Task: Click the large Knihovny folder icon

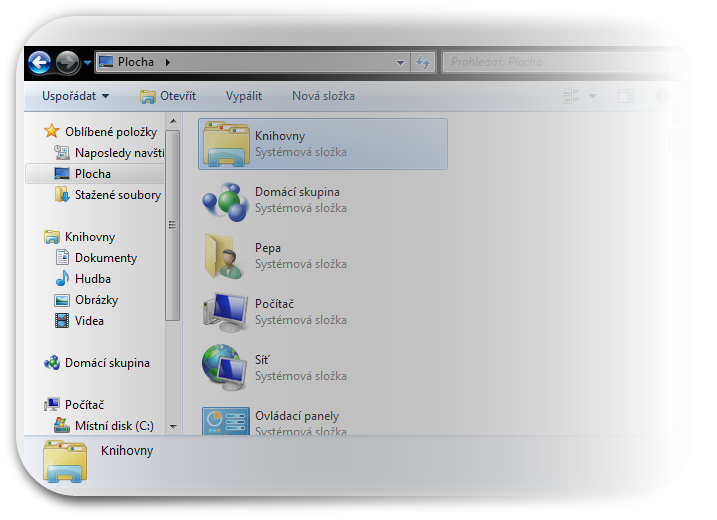Action: [x=226, y=144]
